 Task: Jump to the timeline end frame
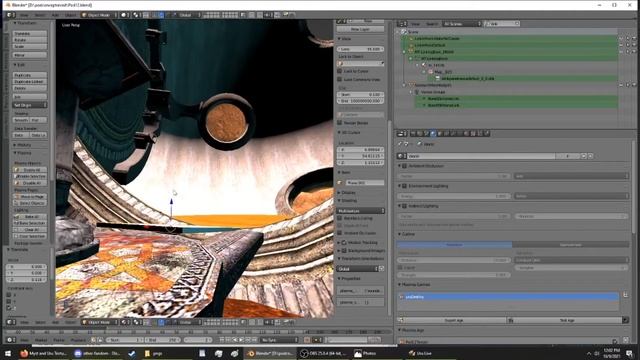[x=255, y=340]
